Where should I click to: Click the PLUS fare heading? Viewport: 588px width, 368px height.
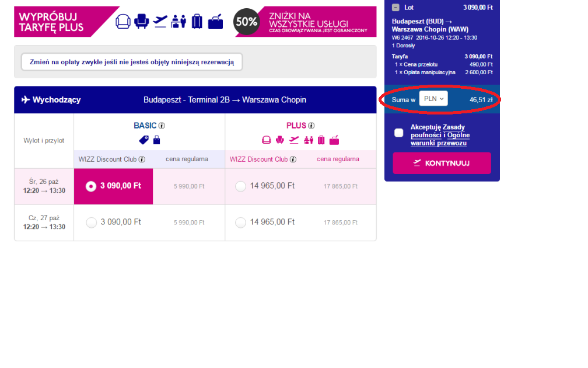click(296, 126)
